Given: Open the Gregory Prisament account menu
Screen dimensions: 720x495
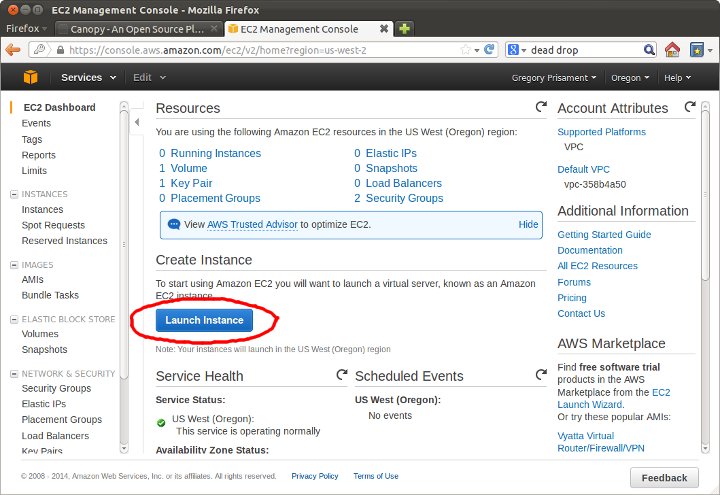Looking at the screenshot, I should [554, 78].
